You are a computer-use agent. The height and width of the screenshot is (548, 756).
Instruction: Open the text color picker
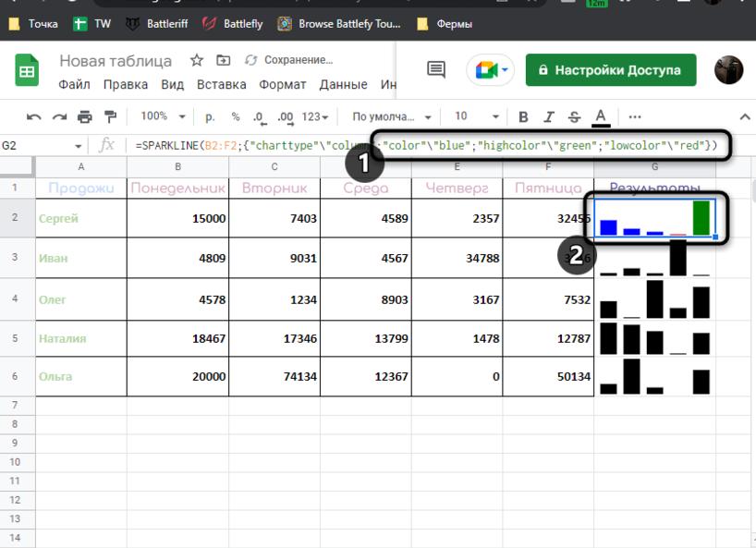(601, 116)
